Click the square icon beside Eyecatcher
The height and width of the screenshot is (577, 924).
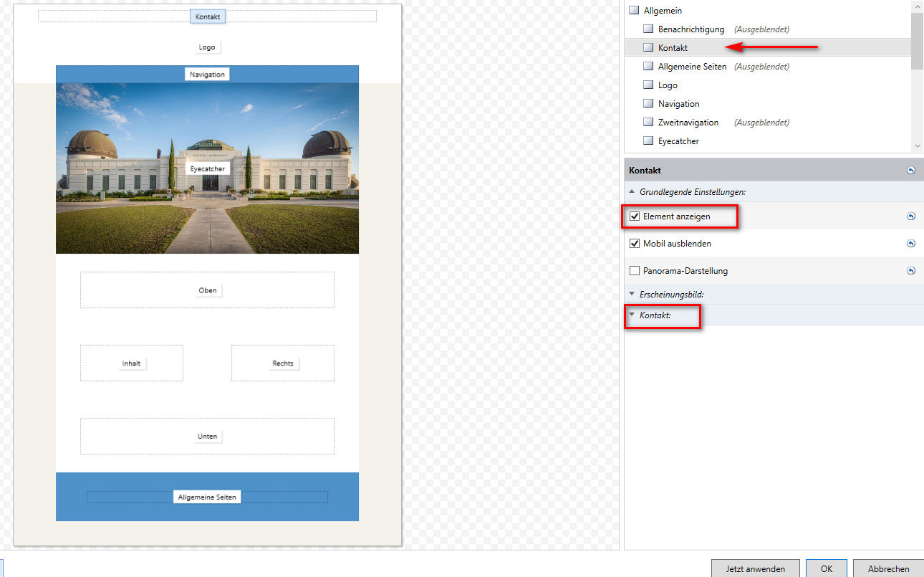[x=648, y=141]
